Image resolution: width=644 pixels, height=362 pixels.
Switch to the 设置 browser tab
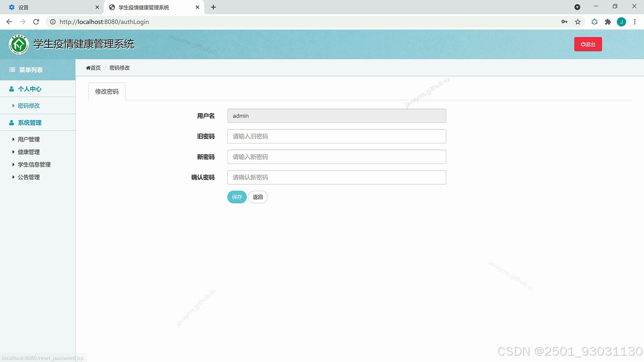tap(52, 7)
